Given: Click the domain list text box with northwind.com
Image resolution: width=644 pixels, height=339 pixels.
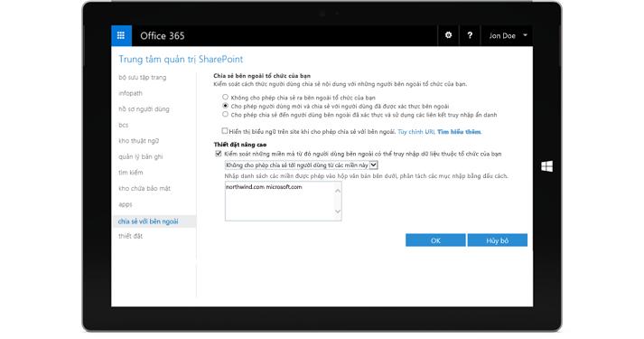Looking at the screenshot, I should [x=283, y=202].
